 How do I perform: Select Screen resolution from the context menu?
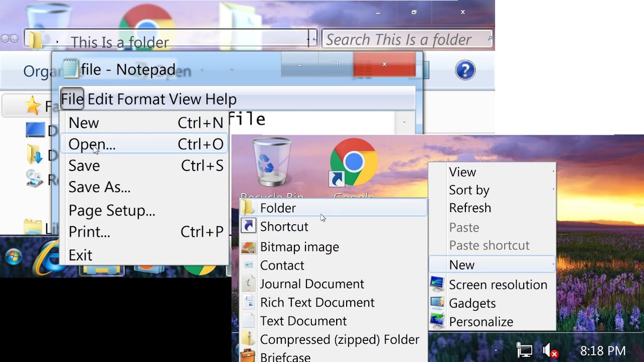[493, 285]
